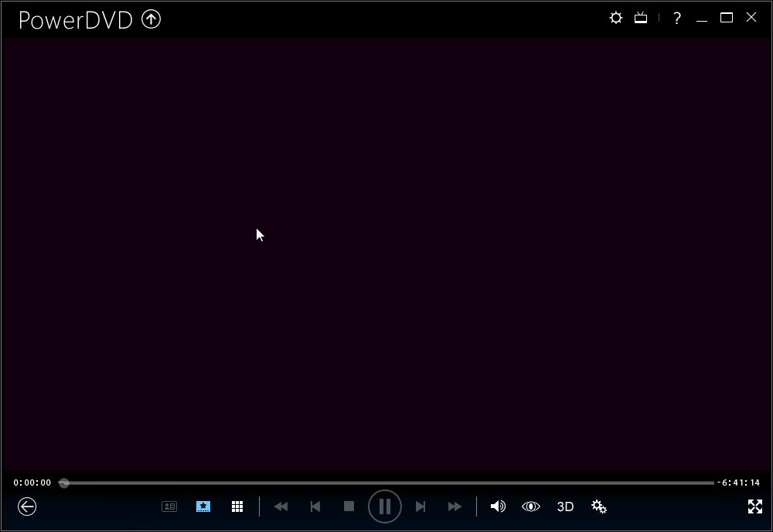773x532 pixels.
Task: Toggle 3D playback mode
Action: click(566, 506)
